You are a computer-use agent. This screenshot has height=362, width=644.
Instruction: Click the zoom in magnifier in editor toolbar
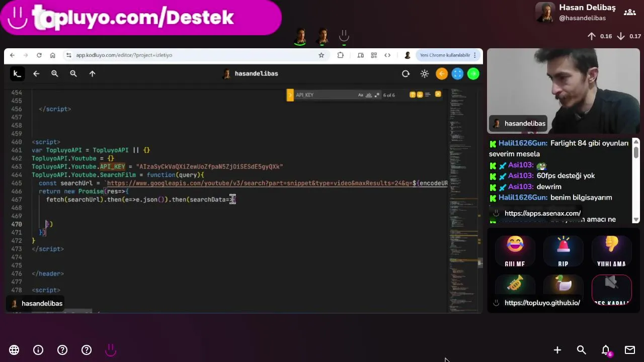pyautogui.click(x=55, y=74)
